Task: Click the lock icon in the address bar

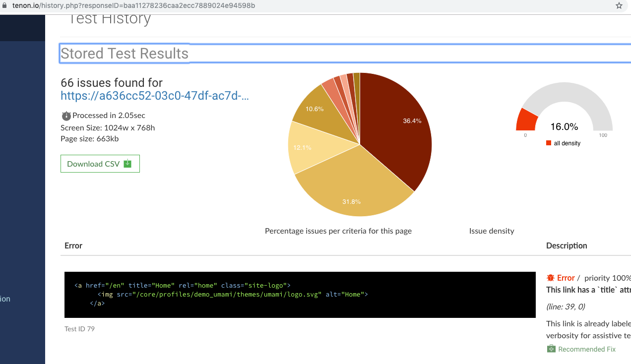Action: (5, 5)
